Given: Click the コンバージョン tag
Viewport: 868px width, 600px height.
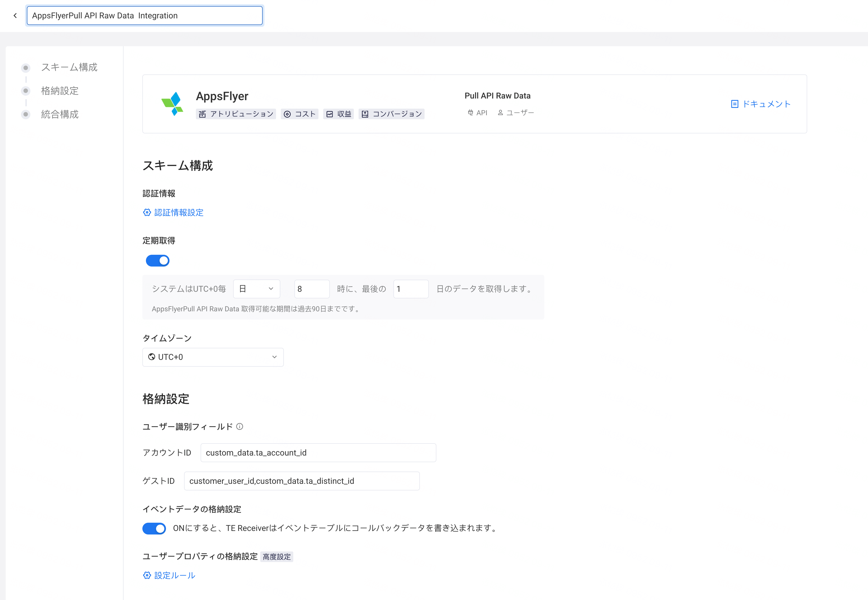Looking at the screenshot, I should [392, 114].
